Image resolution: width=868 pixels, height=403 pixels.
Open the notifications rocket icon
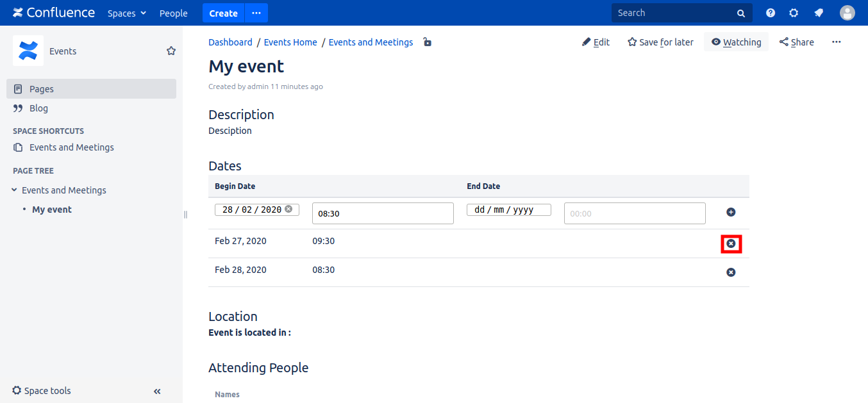[x=819, y=13]
